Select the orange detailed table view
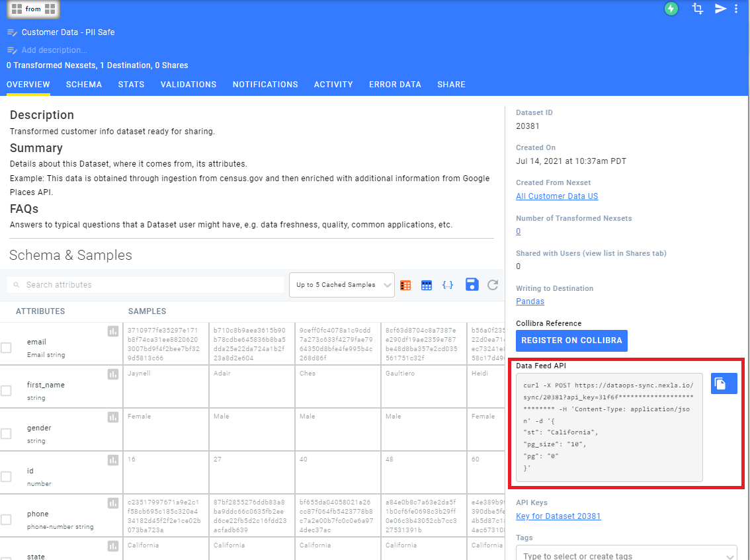 tap(405, 285)
